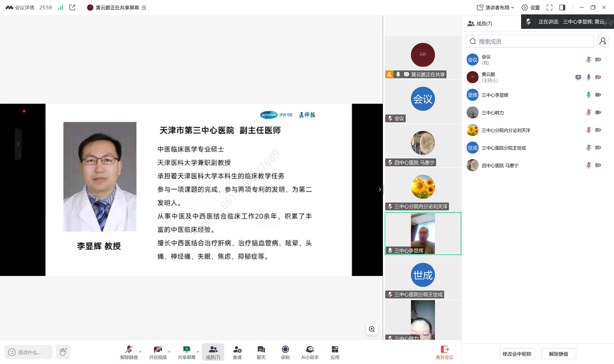Collapse video strip with right chevron
The image size is (614, 364).
coord(380,190)
